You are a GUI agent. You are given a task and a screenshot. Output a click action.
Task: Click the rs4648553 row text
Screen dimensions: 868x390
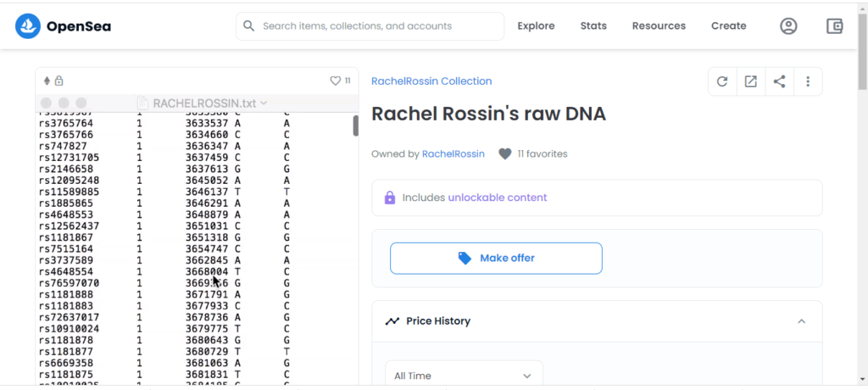66,214
